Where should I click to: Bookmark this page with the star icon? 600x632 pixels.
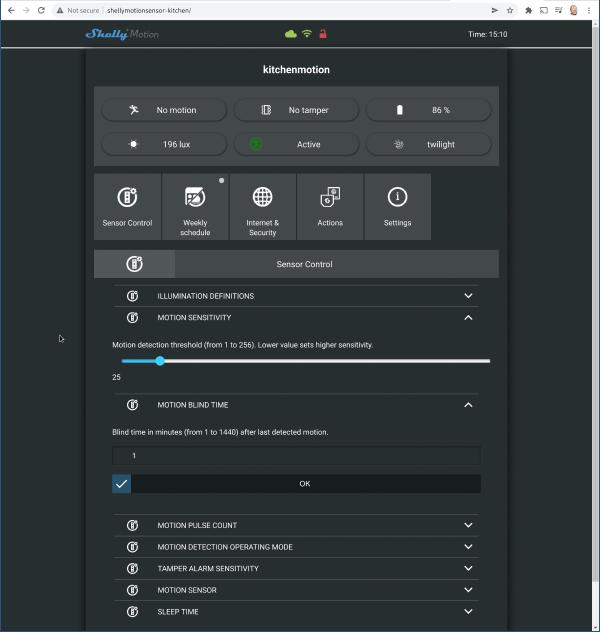click(x=510, y=10)
